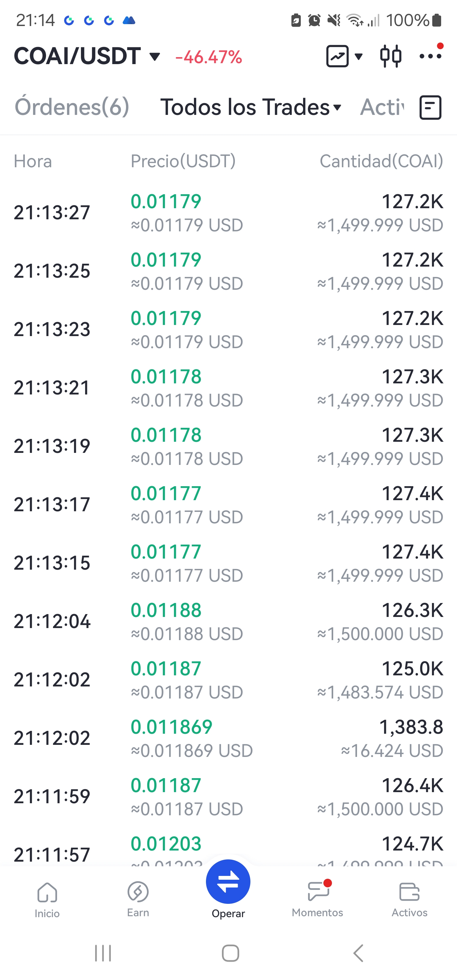Viewport: 457px width, 980px height.
Task: Tap the Android back navigation arrow
Action: [358, 953]
